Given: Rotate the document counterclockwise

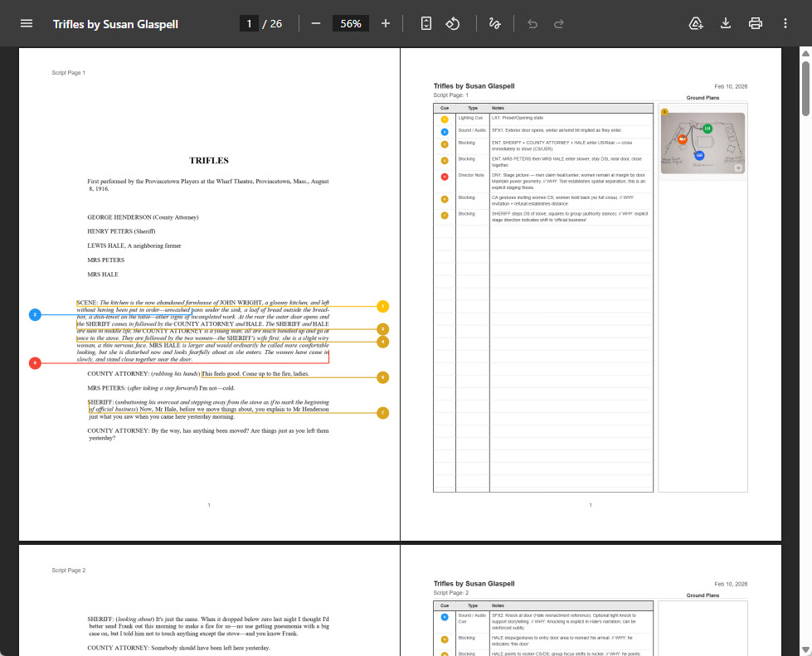Looking at the screenshot, I should point(453,23).
